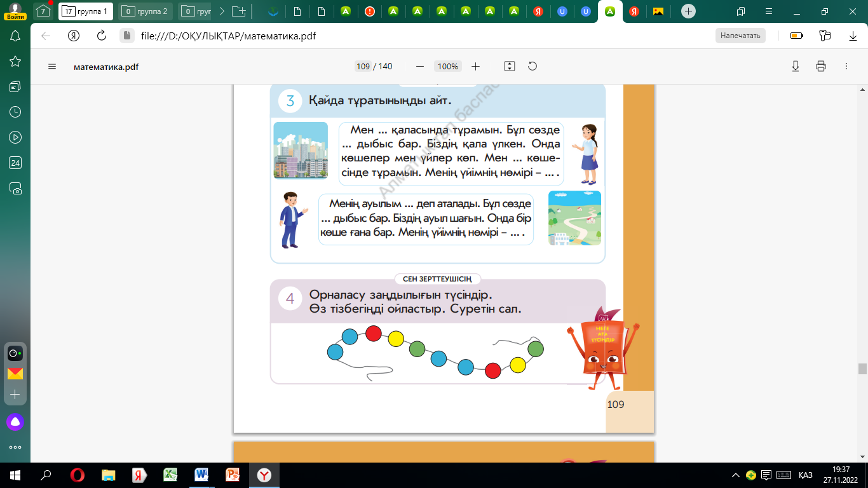This screenshot has width=868, height=488.
Task: Open the notifications bell in sidebar
Action: point(15,36)
